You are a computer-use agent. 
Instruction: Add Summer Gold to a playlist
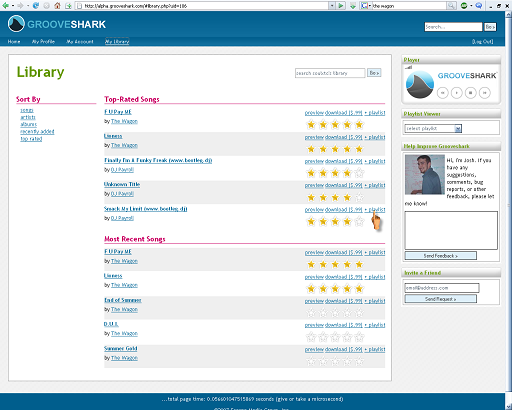point(375,349)
